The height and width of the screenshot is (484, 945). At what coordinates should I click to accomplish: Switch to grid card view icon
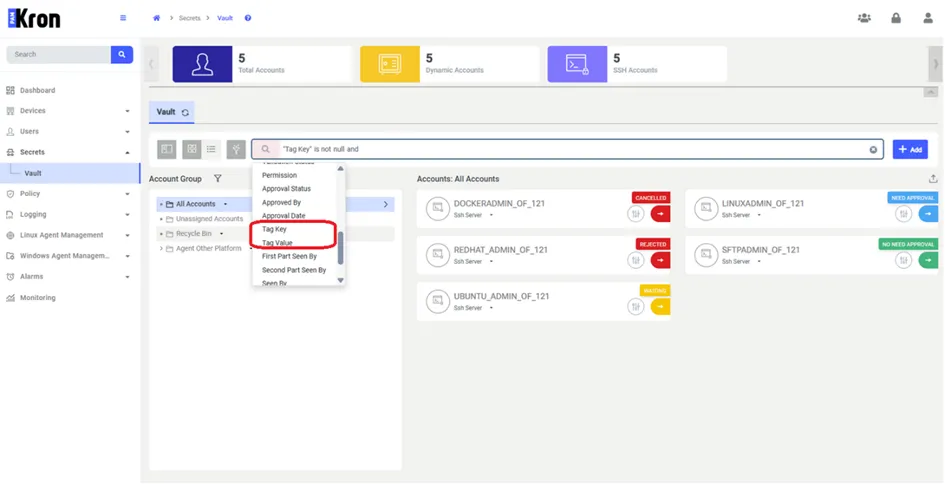192,149
